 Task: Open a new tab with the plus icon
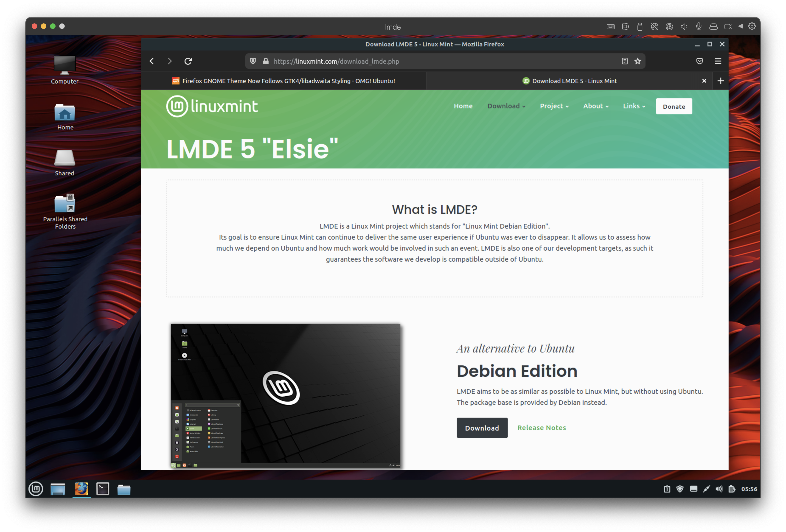(x=720, y=81)
